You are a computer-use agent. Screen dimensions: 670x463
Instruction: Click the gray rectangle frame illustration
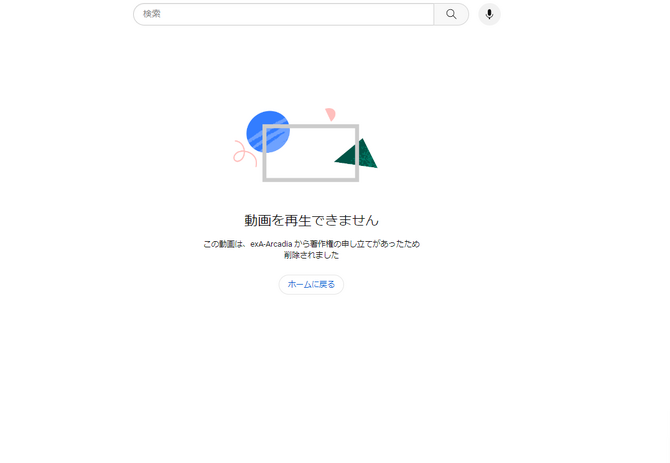[x=311, y=153]
